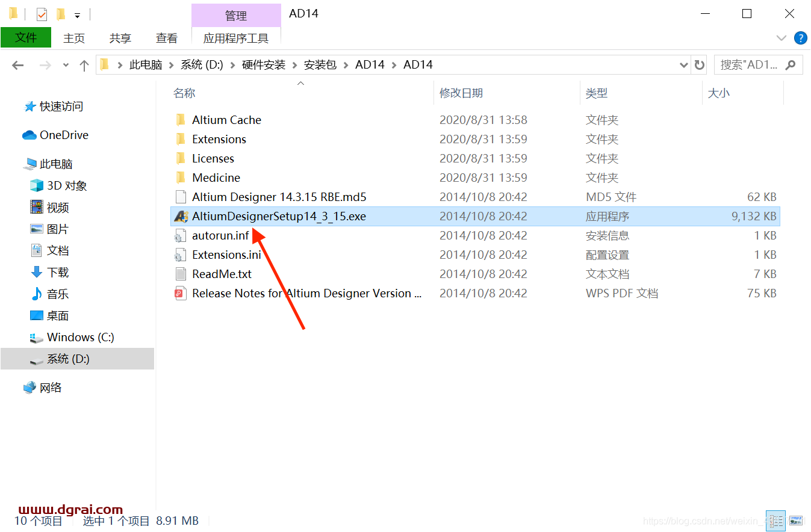Click the Back navigation arrow
Screen dimensions: 811x532
[17, 65]
